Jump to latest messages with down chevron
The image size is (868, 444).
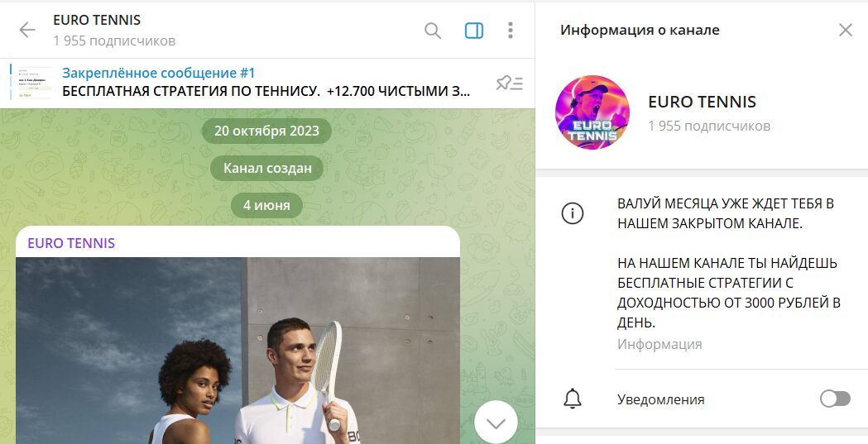point(496,423)
